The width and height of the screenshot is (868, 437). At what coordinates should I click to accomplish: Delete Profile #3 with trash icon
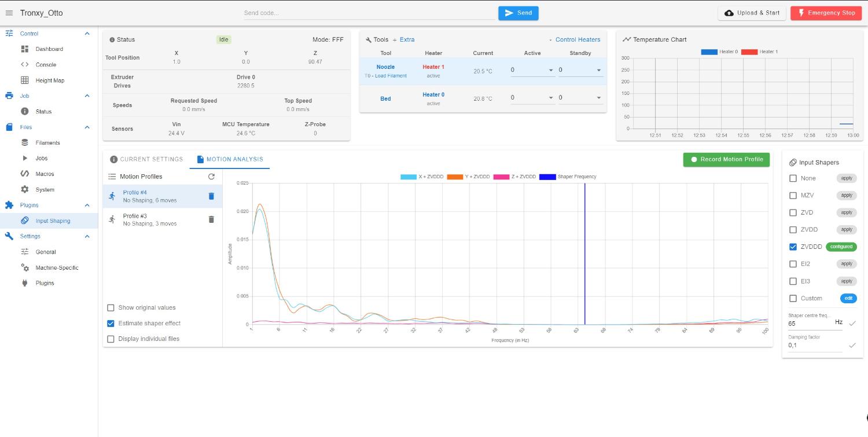tap(211, 219)
